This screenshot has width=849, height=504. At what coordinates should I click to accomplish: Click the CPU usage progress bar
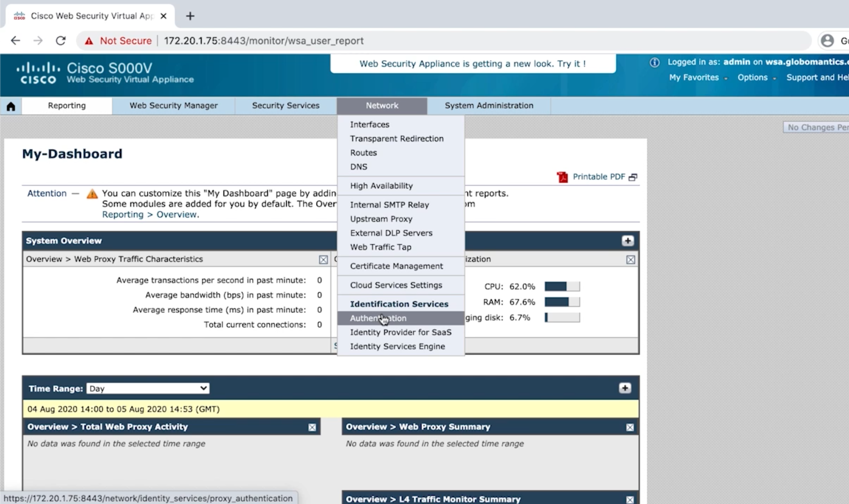click(x=562, y=286)
